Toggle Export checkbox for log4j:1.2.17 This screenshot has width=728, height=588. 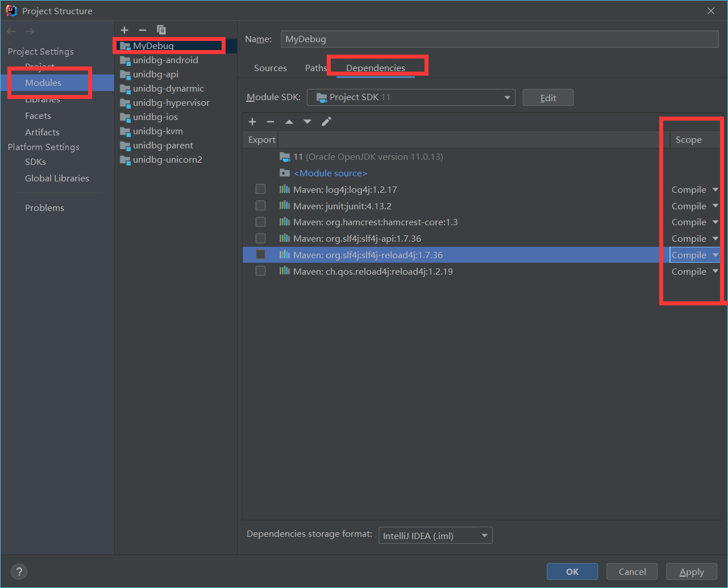tap(260, 189)
